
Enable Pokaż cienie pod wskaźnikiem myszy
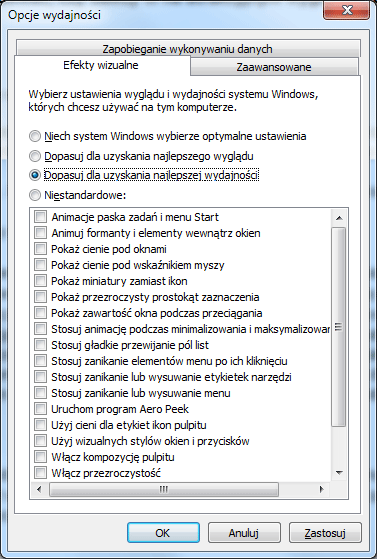[x=40, y=265]
